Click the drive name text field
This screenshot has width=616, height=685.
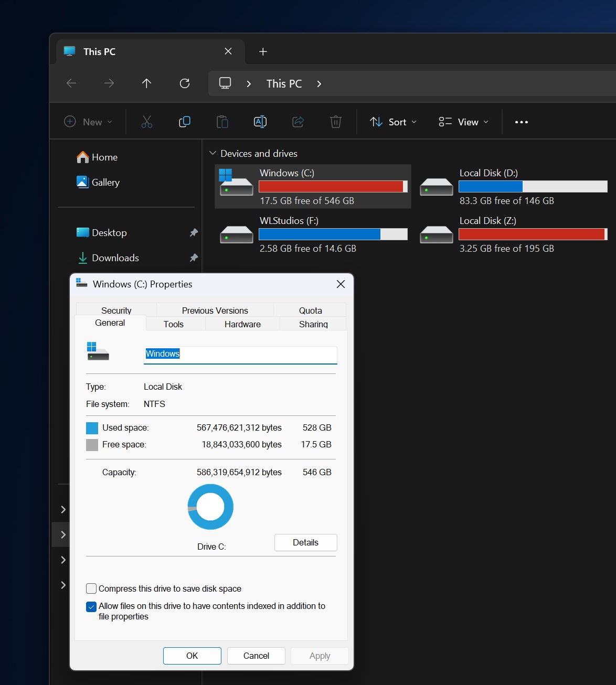[x=240, y=355]
